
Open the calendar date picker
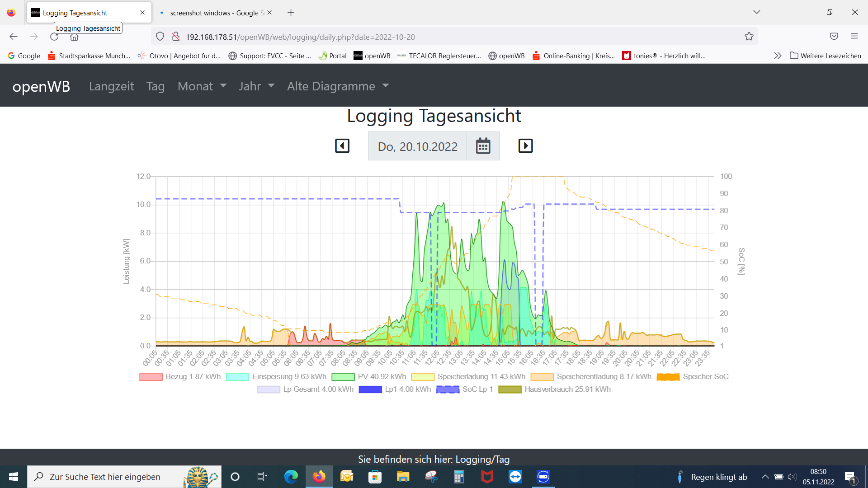point(483,146)
